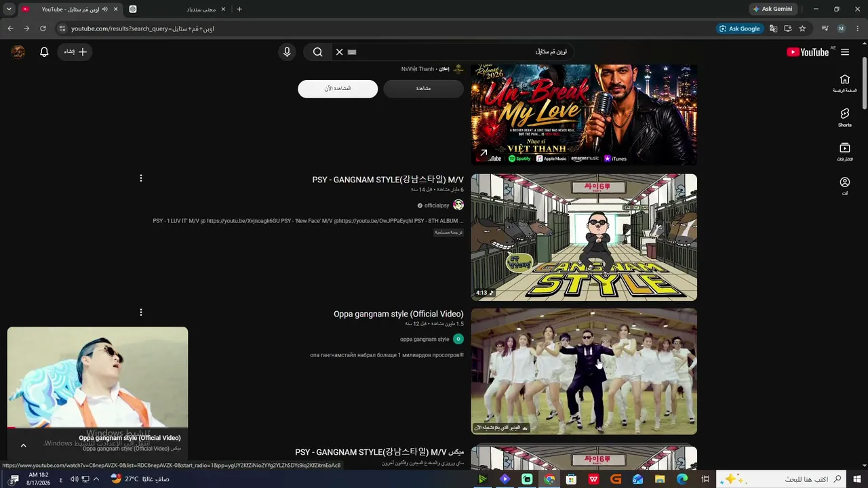Bookmark this page with the star icon

tap(803, 28)
